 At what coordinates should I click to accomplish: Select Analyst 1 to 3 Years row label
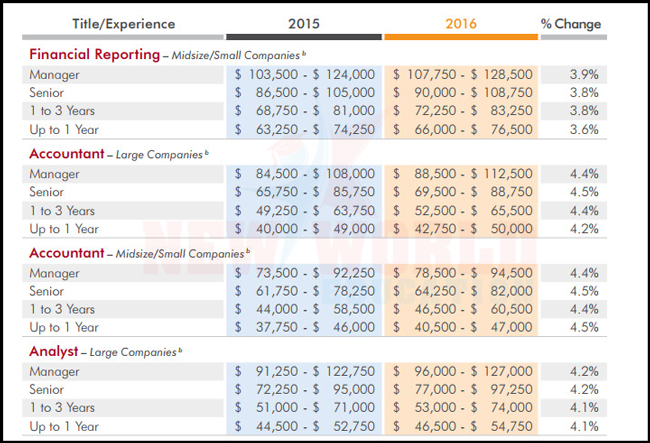(62, 407)
